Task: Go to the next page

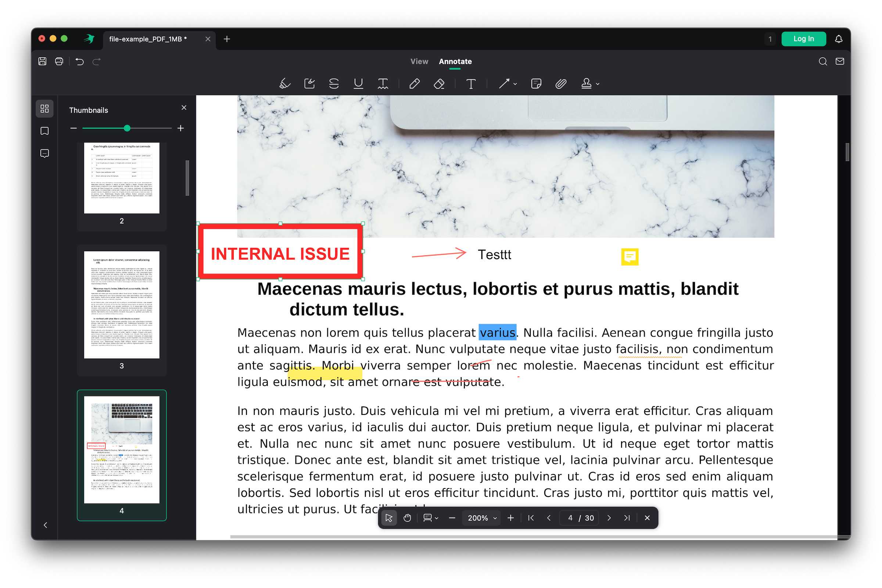Action: (609, 518)
